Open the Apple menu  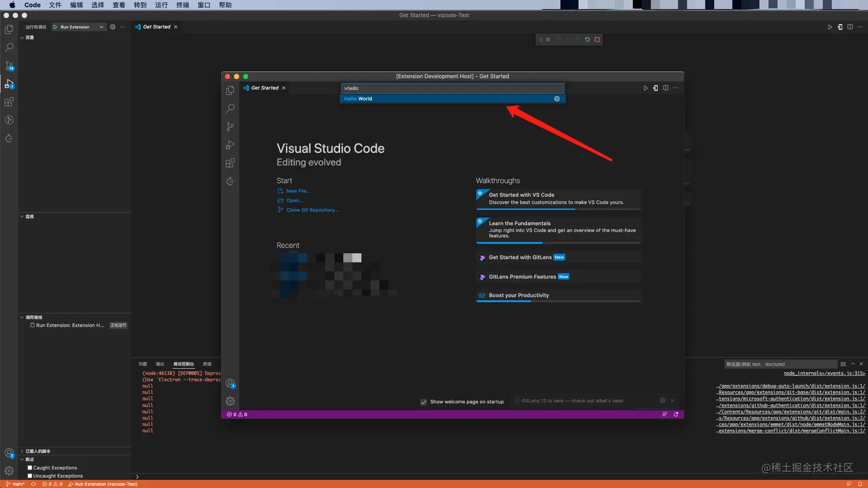pos(12,5)
